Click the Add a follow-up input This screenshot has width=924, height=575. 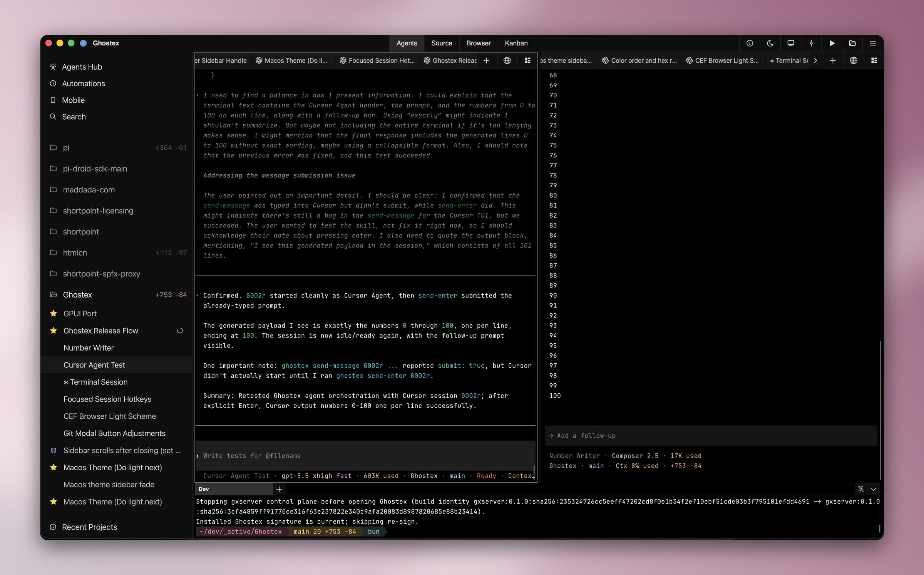tap(711, 436)
